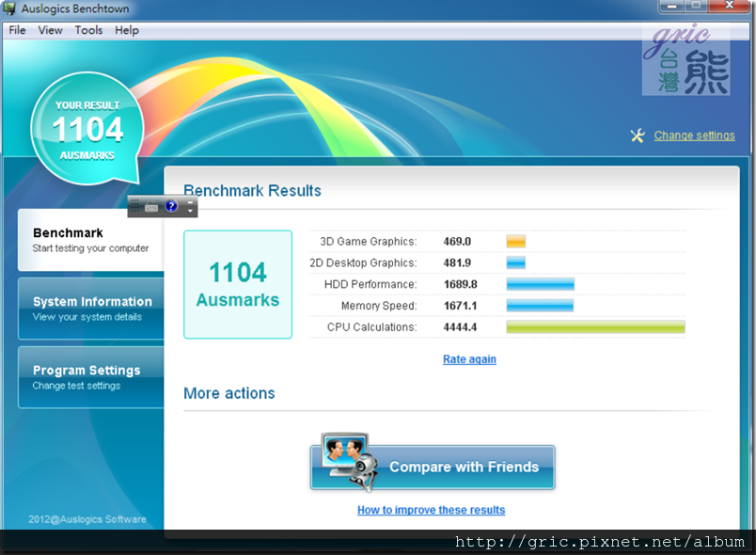
Task: Minimize the Auslogics Benchtown window
Action: point(671,6)
